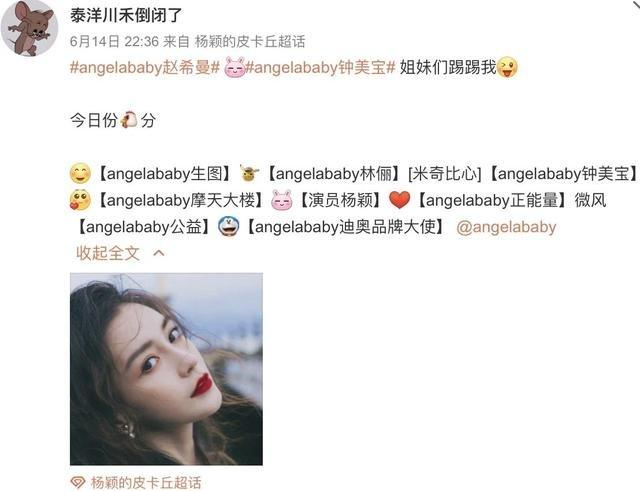Open the attached portrait photo thumbnail
The image size is (640, 491).
(167, 369)
